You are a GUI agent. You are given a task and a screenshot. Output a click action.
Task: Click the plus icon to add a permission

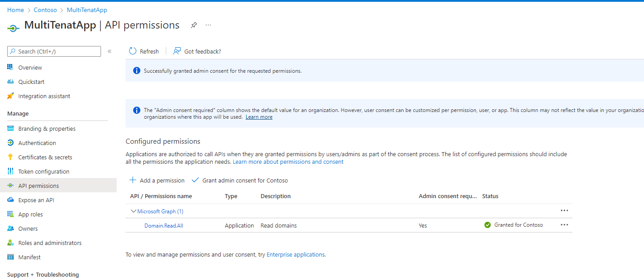point(133,180)
